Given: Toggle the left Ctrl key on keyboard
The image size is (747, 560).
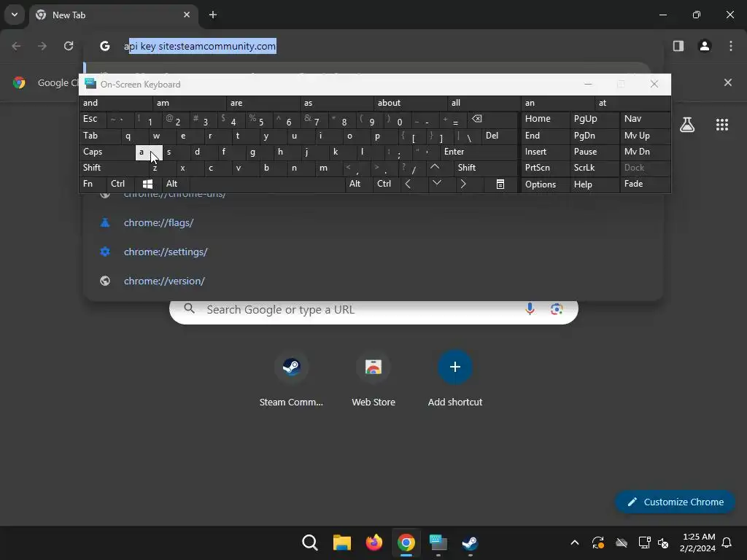Looking at the screenshot, I should point(121,184).
